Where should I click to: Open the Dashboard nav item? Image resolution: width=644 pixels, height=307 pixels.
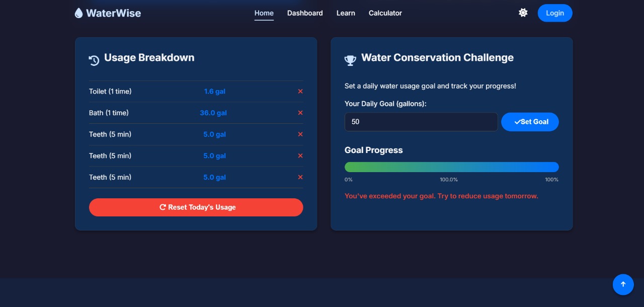[305, 13]
